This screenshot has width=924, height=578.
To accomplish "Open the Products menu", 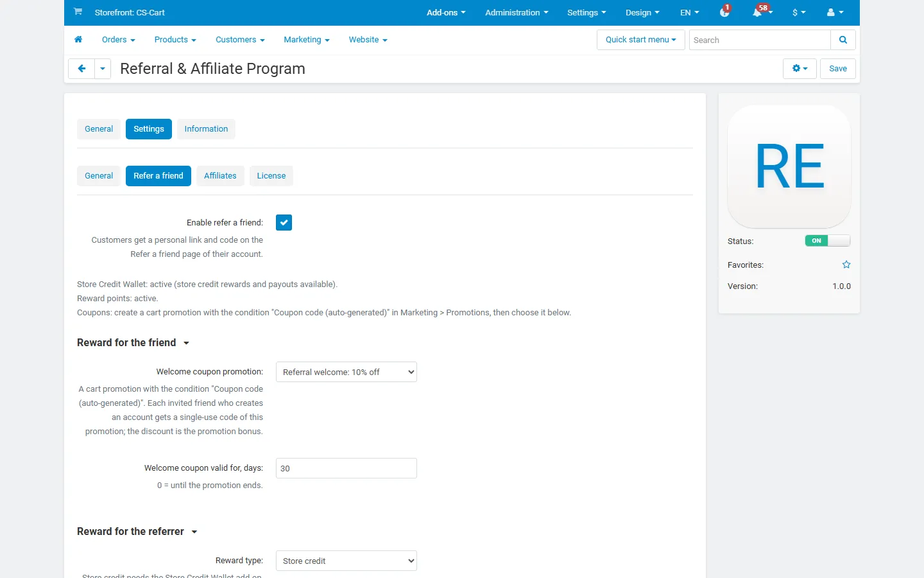I will pyautogui.click(x=175, y=40).
